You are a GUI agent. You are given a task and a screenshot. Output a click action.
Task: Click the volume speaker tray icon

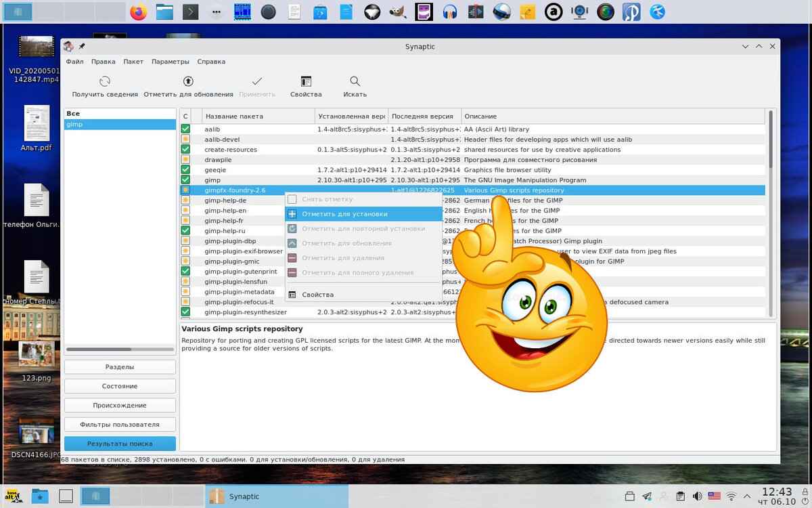tap(698, 496)
